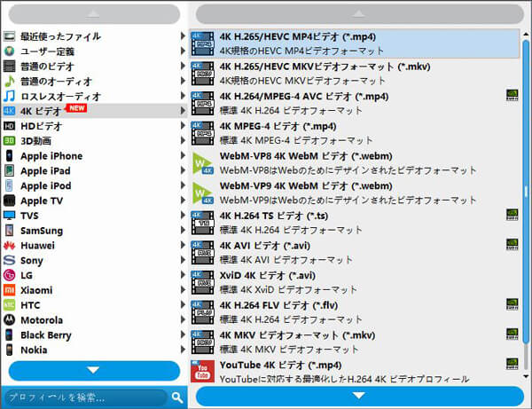The image size is (532, 409).
Task: Expand the HDビデオ submenu arrow
Action: click(183, 125)
